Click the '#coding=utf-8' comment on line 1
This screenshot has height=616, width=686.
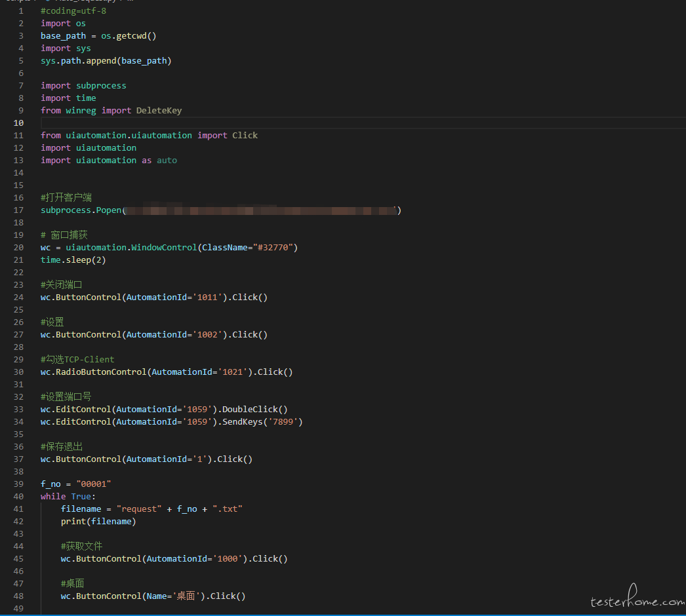pos(73,11)
